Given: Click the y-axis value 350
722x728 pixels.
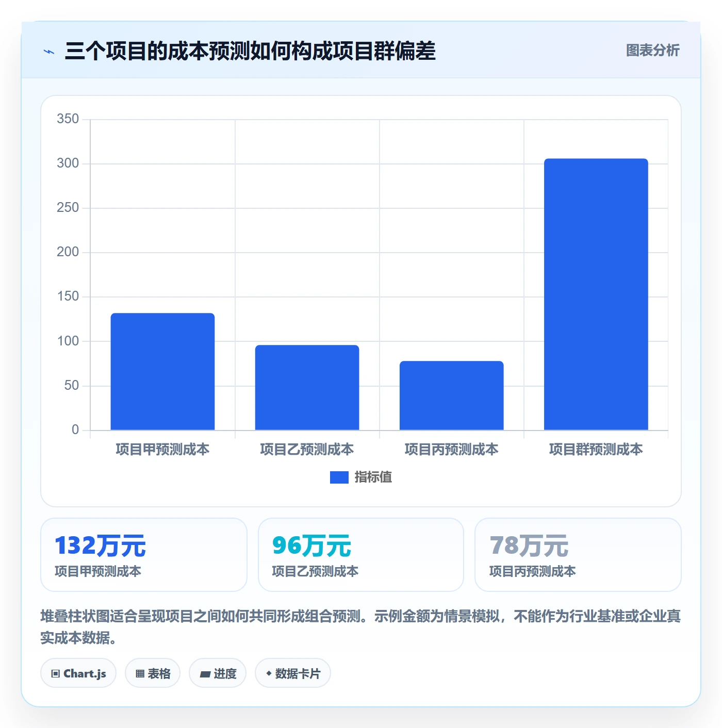Looking at the screenshot, I should click(68, 119).
